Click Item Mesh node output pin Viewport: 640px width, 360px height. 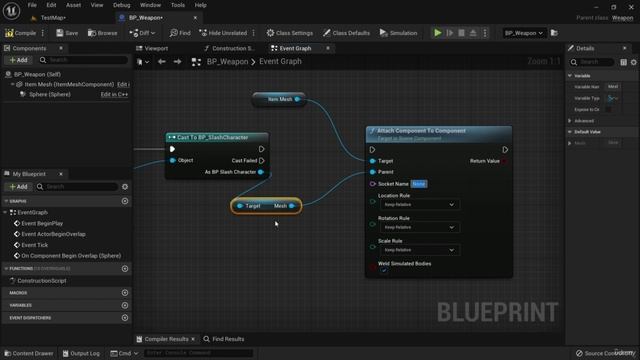tap(298, 99)
